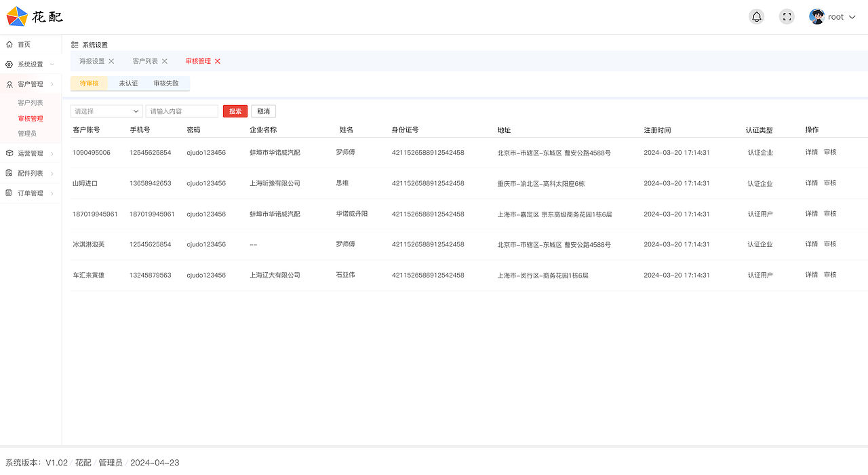Switch to the 海报设置 page tab
Viewport: 868px width, 475px height.
tap(92, 61)
